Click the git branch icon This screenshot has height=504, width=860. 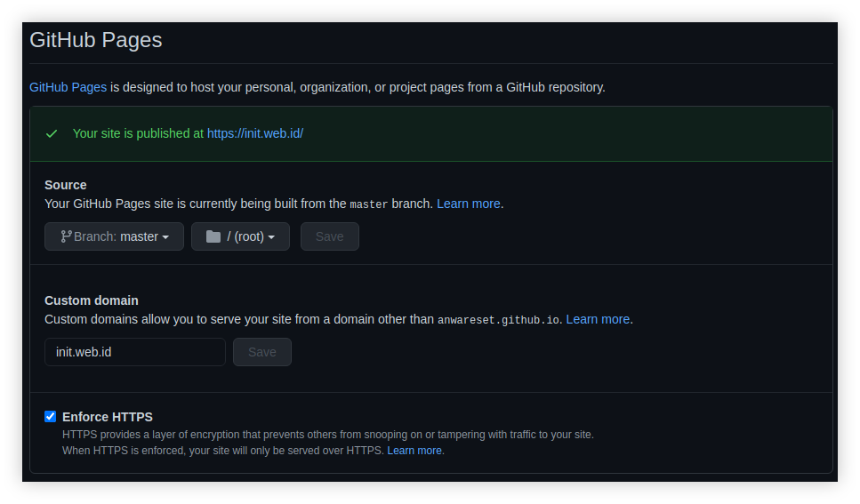click(66, 236)
